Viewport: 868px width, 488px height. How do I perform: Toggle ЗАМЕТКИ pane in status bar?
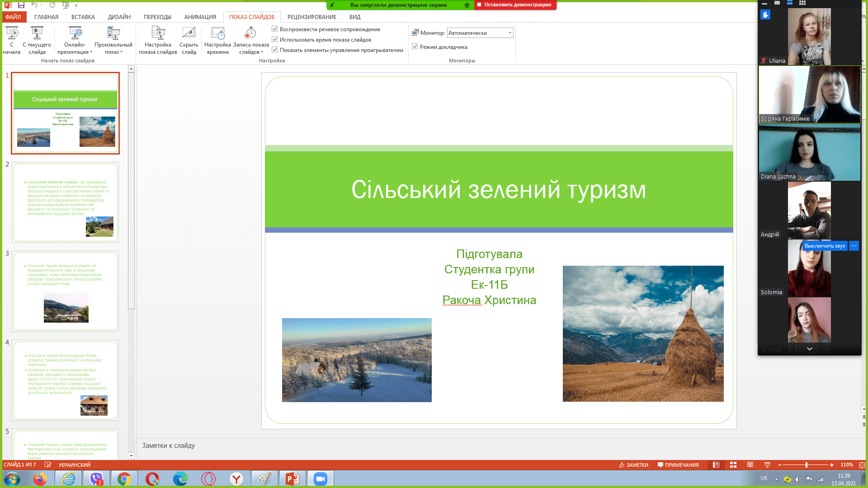click(633, 465)
